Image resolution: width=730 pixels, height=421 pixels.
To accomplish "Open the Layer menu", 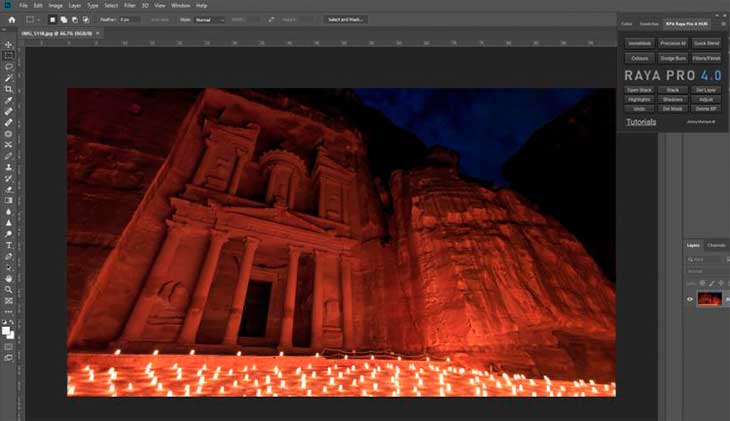I will click(x=75, y=6).
